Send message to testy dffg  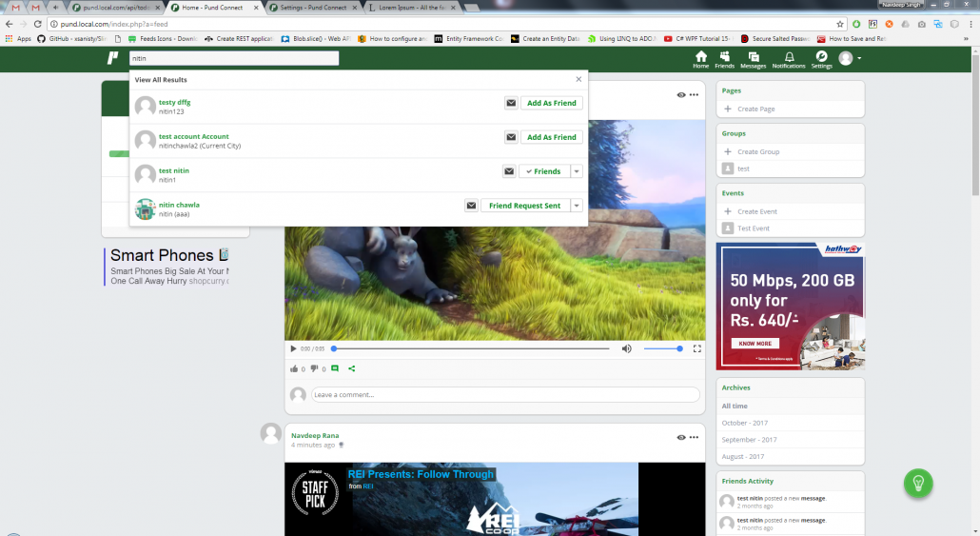click(x=511, y=103)
